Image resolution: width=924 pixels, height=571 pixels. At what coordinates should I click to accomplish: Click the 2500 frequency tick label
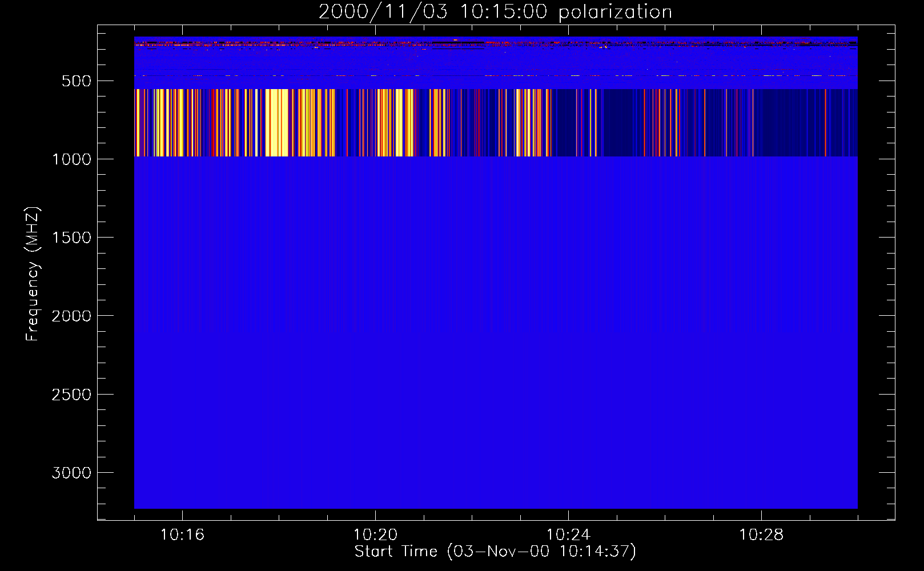pyautogui.click(x=71, y=395)
